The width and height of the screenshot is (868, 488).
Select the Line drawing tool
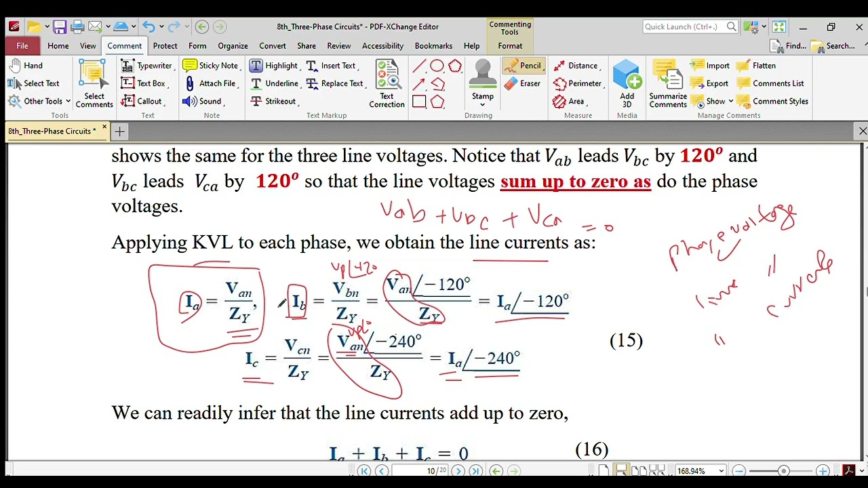coord(419,66)
